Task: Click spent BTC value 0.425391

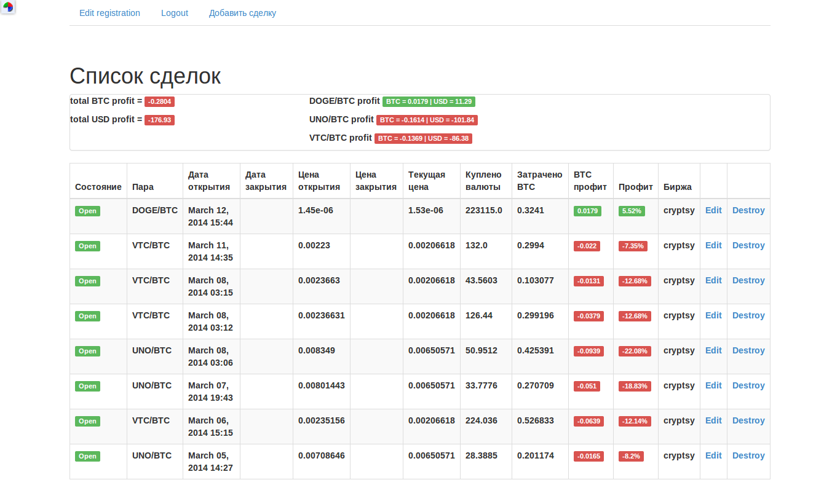Action: [536, 350]
